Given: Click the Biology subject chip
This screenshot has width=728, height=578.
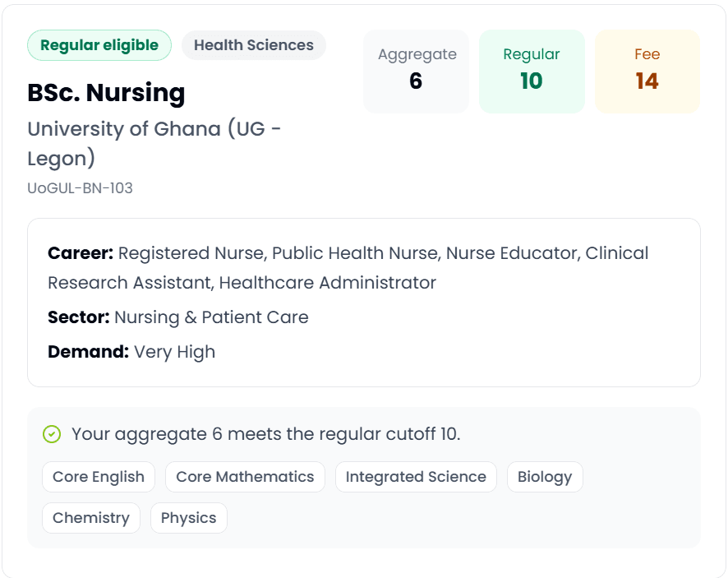Looking at the screenshot, I should [x=545, y=477].
